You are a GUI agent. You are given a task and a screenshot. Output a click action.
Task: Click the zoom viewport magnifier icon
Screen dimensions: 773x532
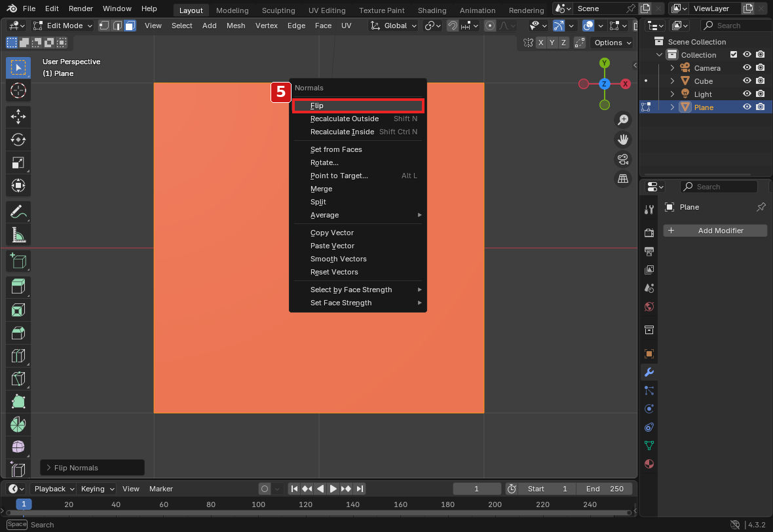(623, 120)
